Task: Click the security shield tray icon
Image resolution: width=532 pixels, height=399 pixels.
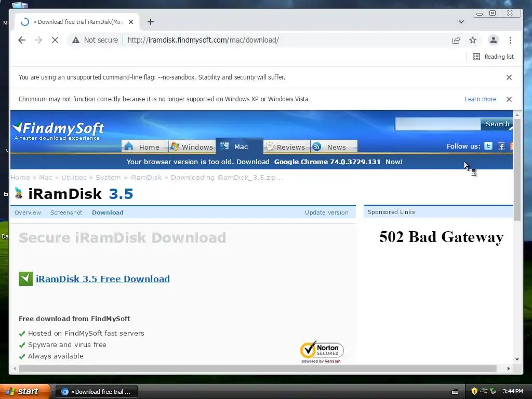Action: [x=474, y=391]
